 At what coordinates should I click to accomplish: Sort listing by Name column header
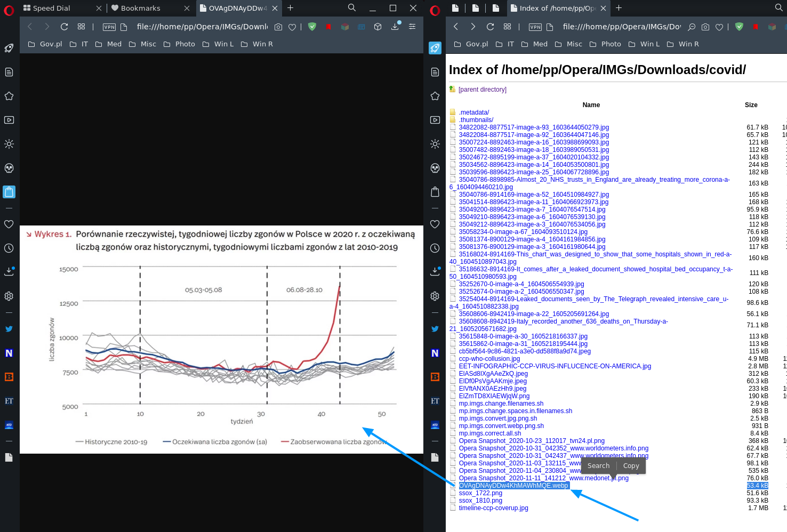pos(591,105)
